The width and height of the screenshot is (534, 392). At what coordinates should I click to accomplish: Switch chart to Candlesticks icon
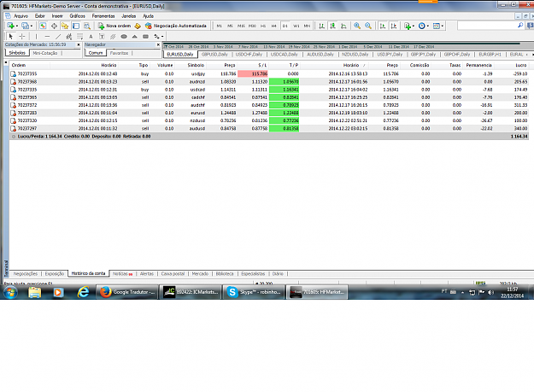332,26
